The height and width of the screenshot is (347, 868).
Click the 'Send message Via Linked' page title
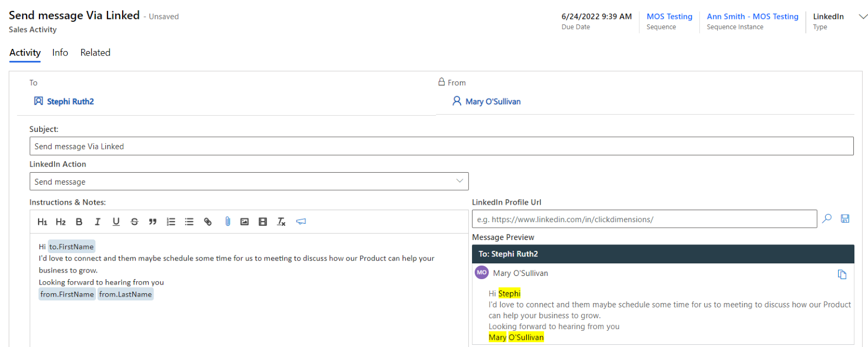(74, 15)
